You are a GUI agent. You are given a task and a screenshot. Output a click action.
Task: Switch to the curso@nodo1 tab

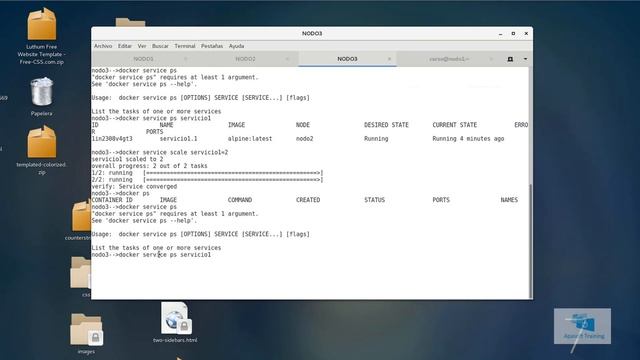(x=449, y=59)
